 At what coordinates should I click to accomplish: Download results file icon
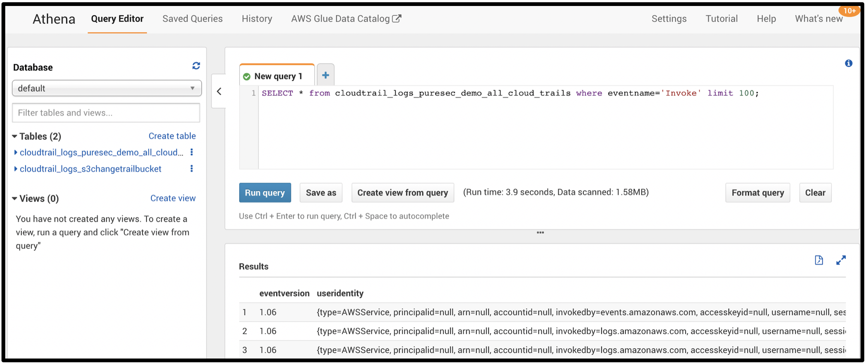[x=819, y=260]
